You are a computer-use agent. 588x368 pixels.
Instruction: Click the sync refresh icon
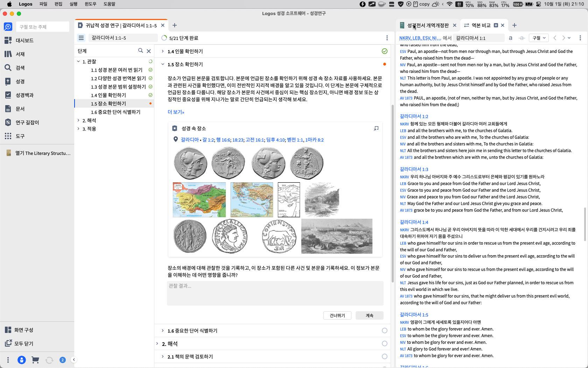(x=49, y=360)
